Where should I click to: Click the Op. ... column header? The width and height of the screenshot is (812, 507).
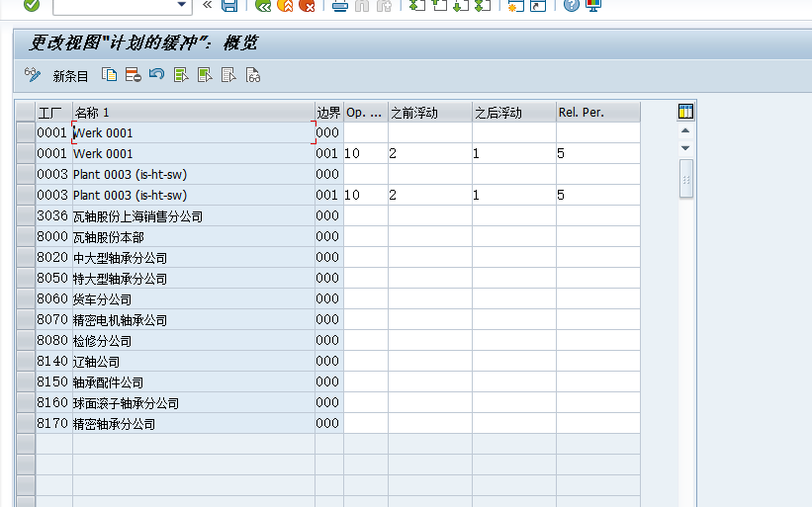[x=366, y=113]
